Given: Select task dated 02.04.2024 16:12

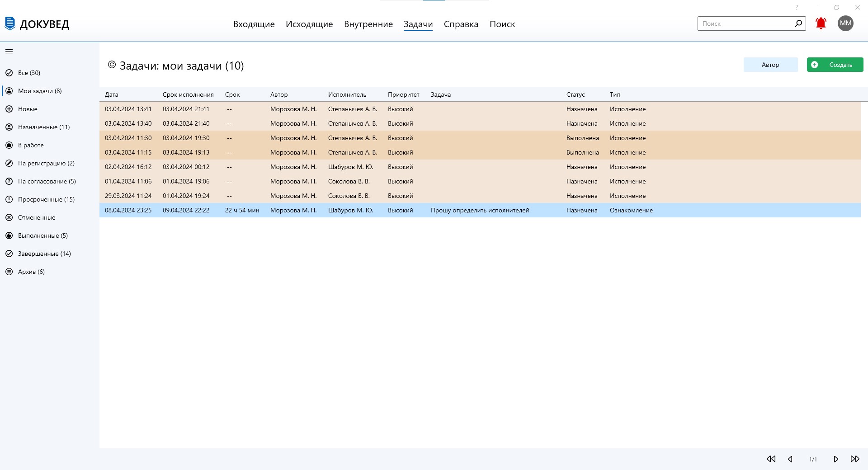Looking at the screenshot, I should (x=480, y=167).
